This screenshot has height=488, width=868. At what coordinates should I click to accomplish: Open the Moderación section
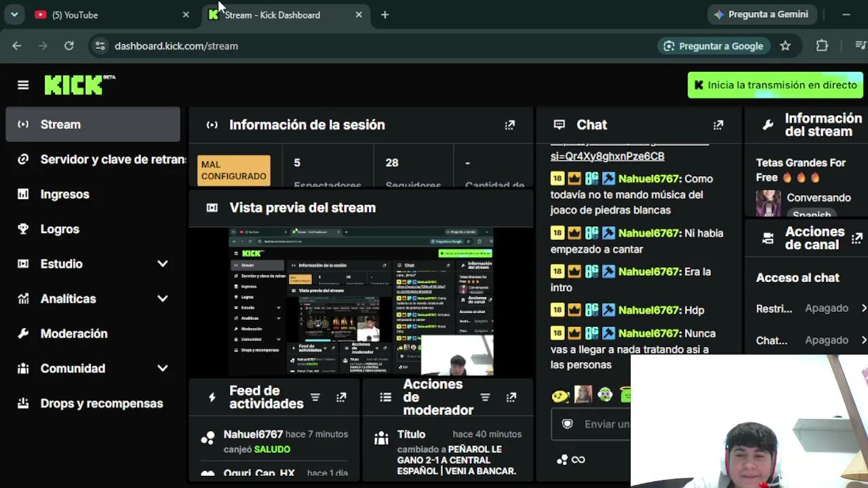[93, 333]
